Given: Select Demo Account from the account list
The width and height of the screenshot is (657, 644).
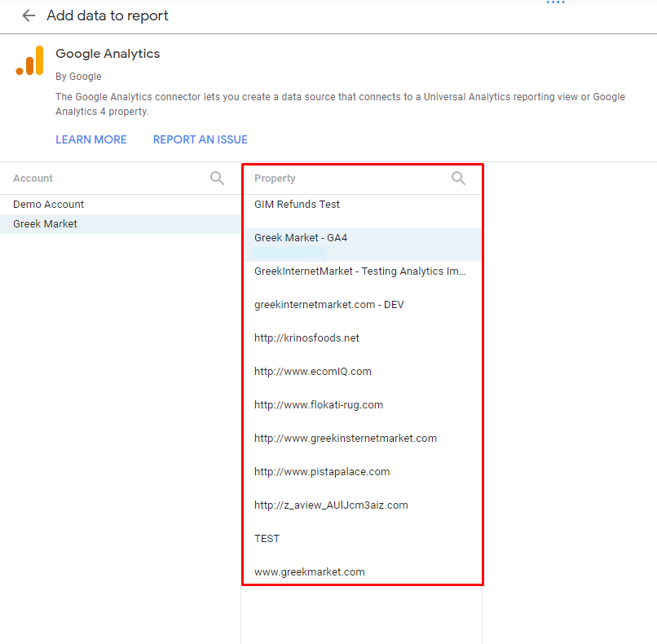Looking at the screenshot, I should pos(49,205).
